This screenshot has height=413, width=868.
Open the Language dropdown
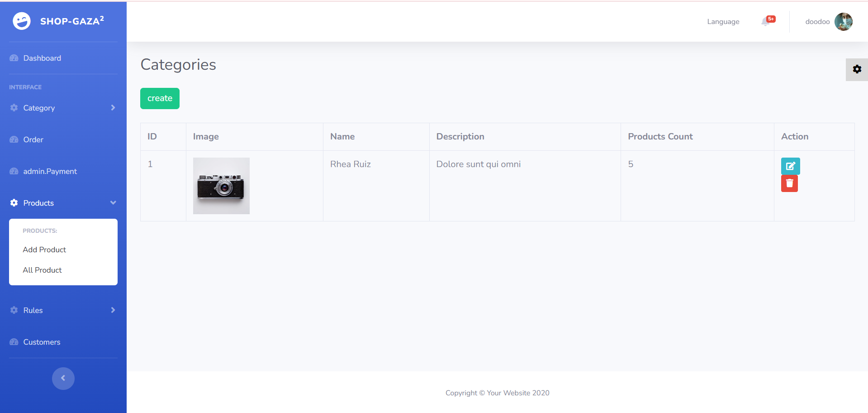point(723,22)
